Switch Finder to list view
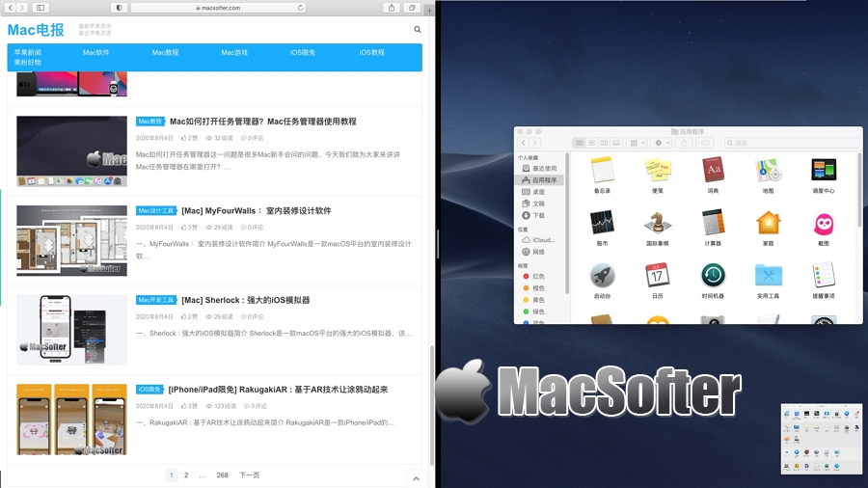The height and width of the screenshot is (488, 868). [592, 143]
